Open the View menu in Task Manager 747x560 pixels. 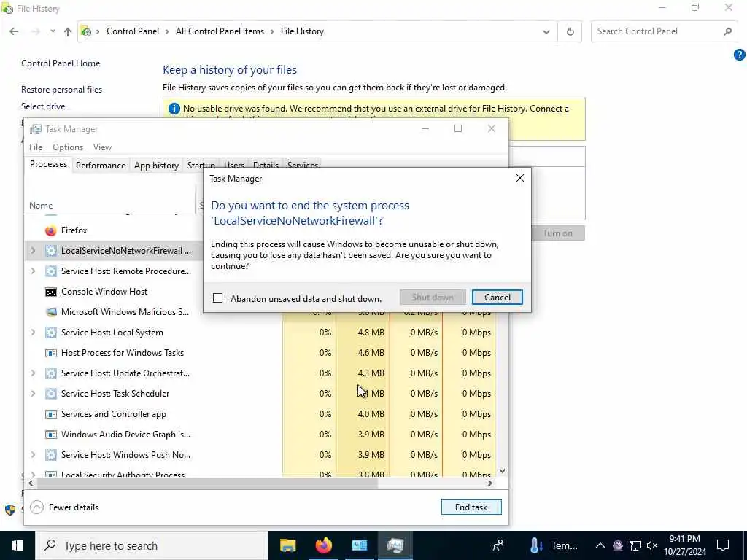pyautogui.click(x=102, y=147)
